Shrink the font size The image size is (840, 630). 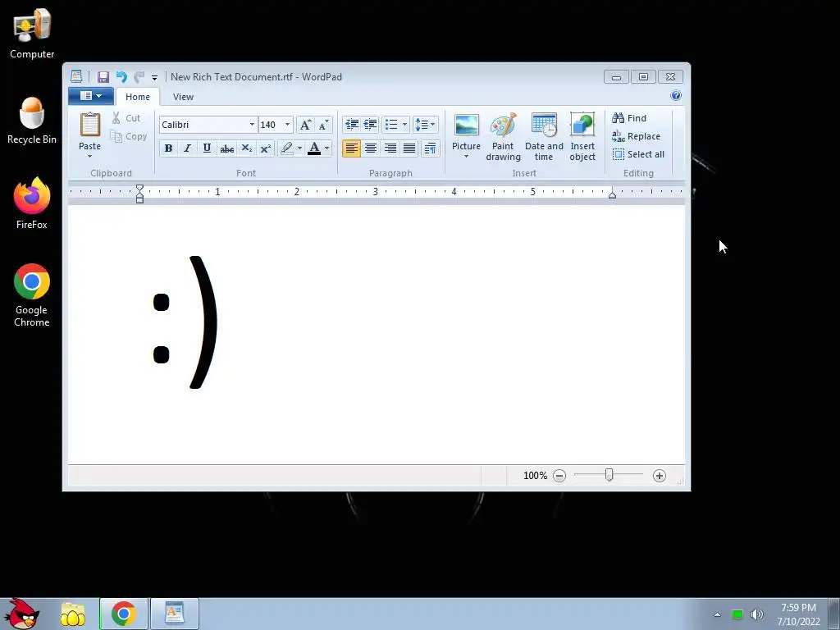click(323, 125)
